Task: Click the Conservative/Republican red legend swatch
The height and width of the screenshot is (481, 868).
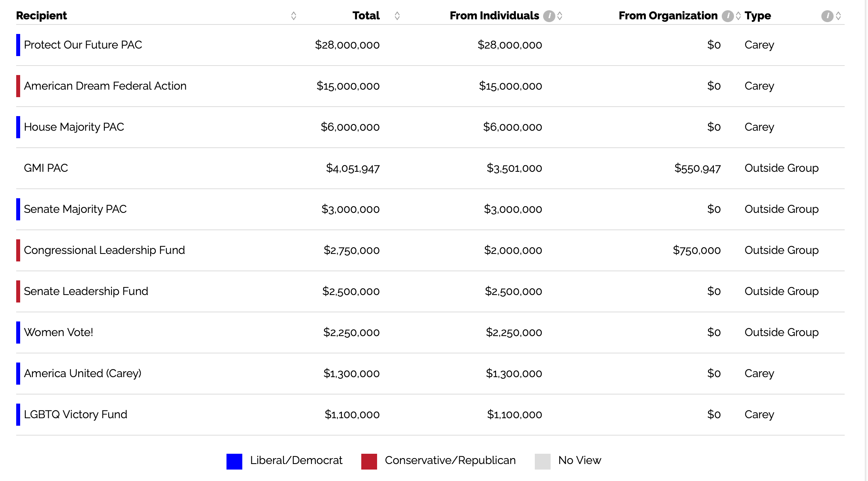Action: point(369,461)
